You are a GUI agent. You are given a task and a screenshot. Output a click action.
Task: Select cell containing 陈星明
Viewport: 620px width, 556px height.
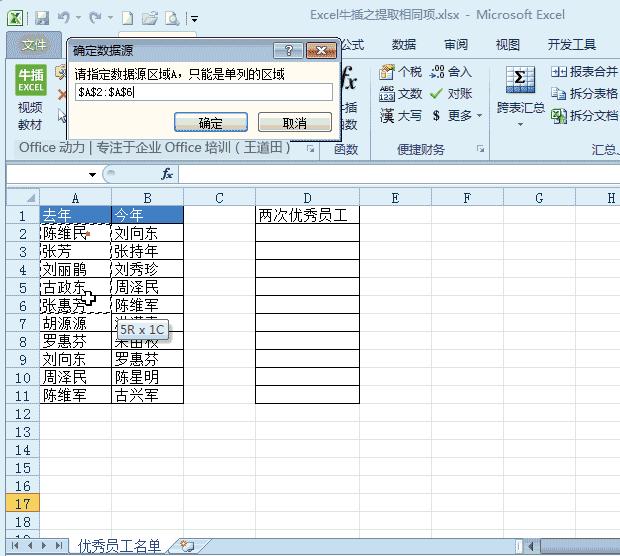click(147, 377)
